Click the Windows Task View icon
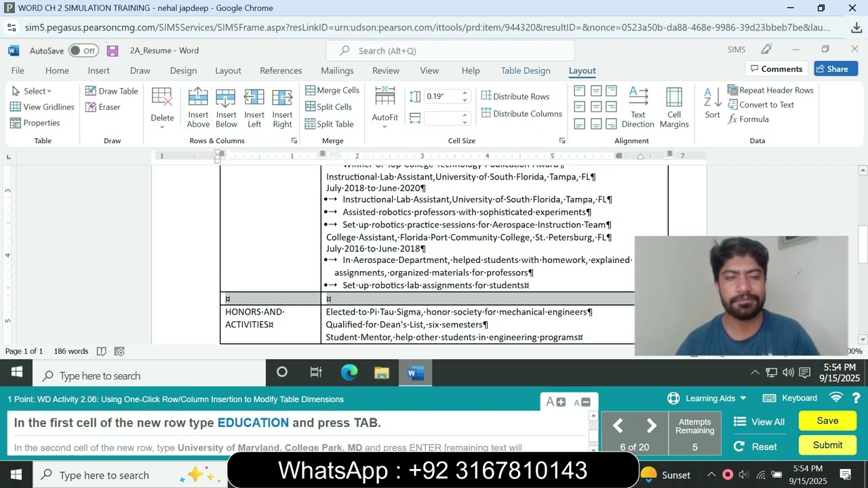The image size is (868, 488). click(316, 372)
